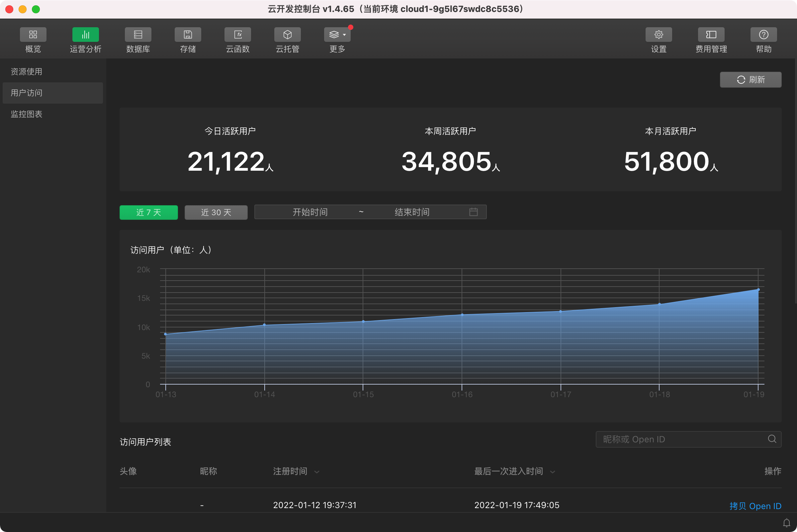Screen dimensions: 797x532
Task: Click the 拷贝 Open ID link
Action: click(x=755, y=506)
